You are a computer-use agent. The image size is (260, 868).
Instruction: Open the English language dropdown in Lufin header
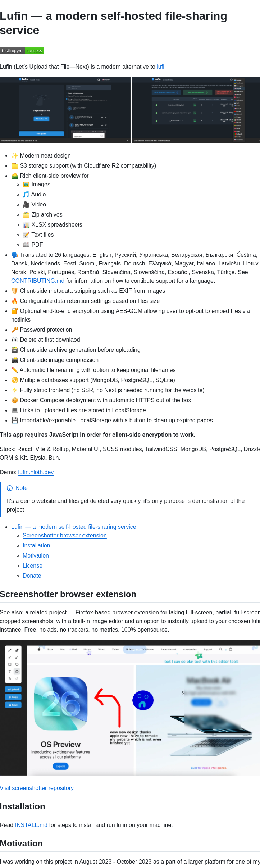coord(106,79)
